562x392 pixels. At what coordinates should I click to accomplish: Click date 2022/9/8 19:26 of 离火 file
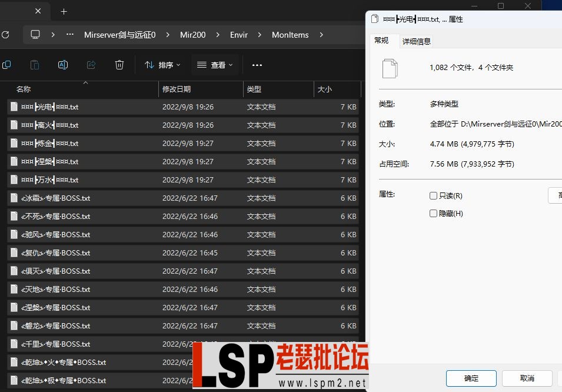pyautogui.click(x=188, y=125)
